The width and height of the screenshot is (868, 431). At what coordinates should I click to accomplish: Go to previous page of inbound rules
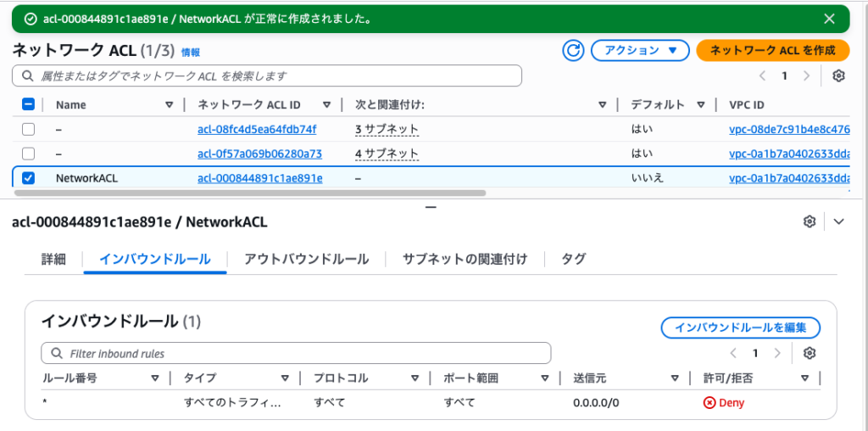tap(734, 353)
